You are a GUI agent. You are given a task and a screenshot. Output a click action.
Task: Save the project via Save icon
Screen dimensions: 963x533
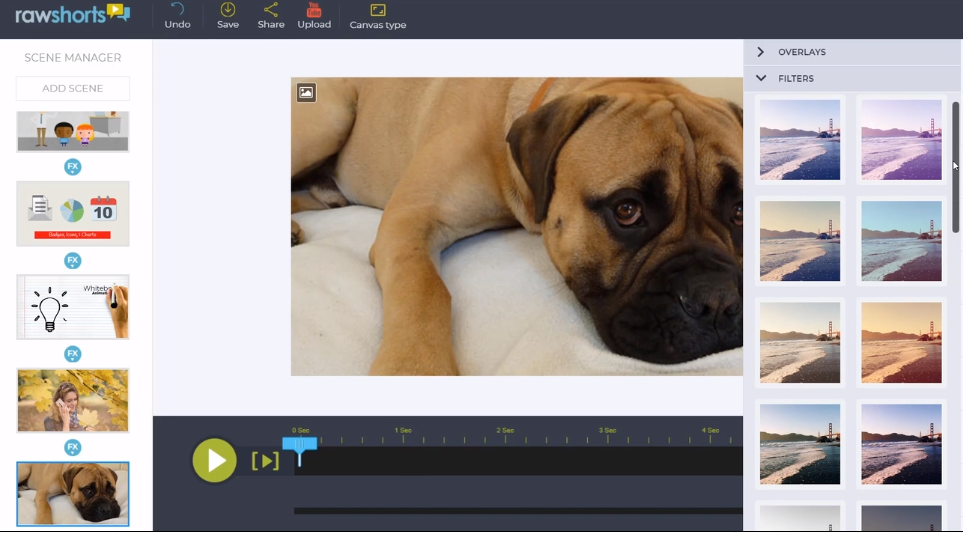tap(228, 16)
